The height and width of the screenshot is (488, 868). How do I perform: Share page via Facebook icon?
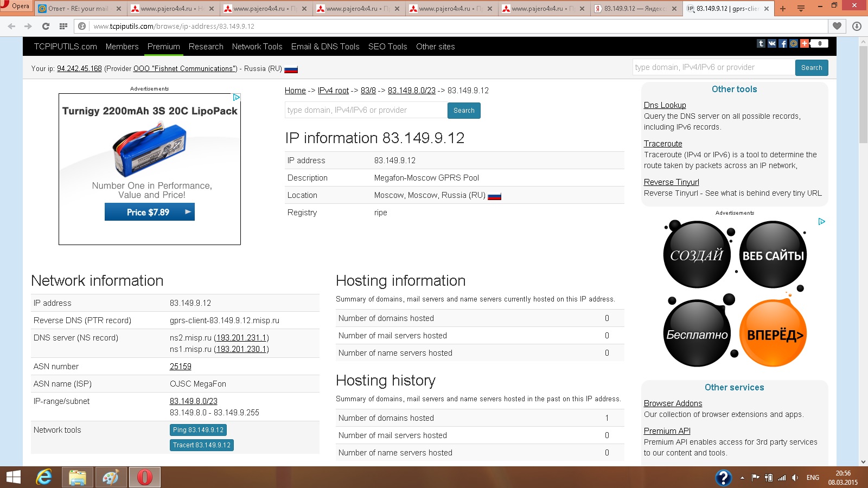tap(783, 43)
